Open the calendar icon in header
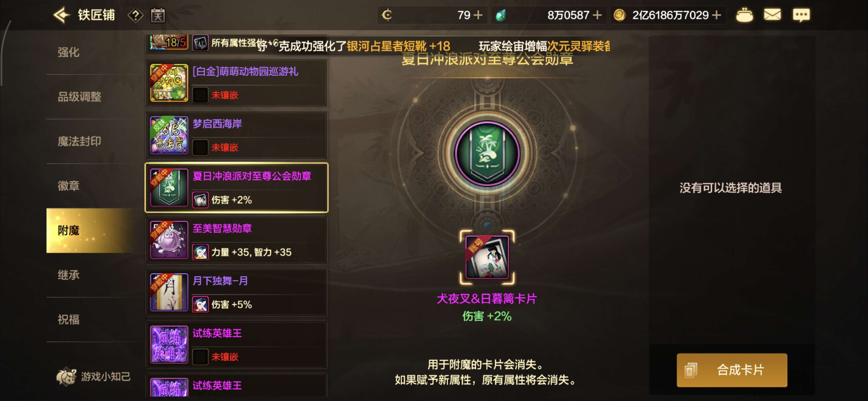This screenshot has width=868, height=401. coord(158,15)
